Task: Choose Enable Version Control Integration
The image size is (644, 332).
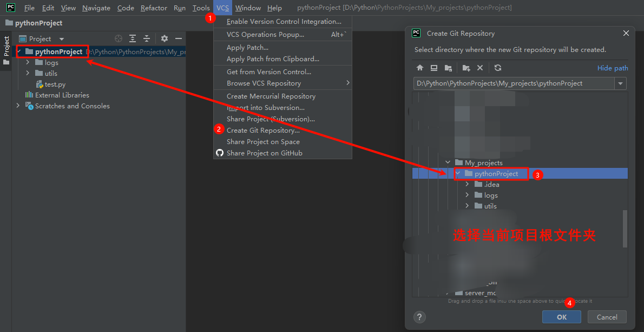Action: tap(282, 21)
